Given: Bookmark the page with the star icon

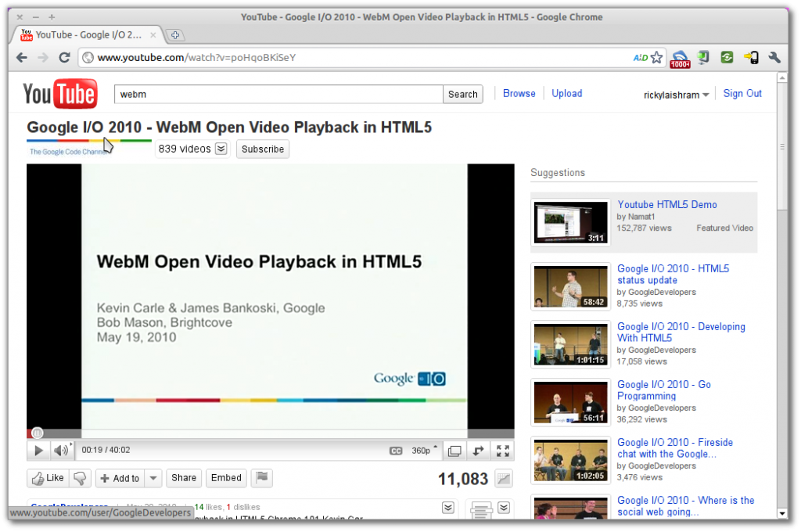Looking at the screenshot, I should tap(657, 57).
